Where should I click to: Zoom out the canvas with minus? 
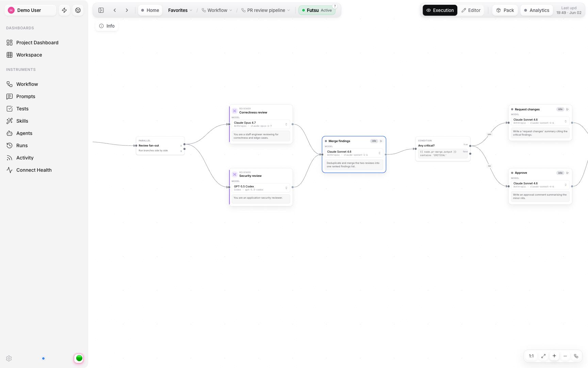click(565, 356)
